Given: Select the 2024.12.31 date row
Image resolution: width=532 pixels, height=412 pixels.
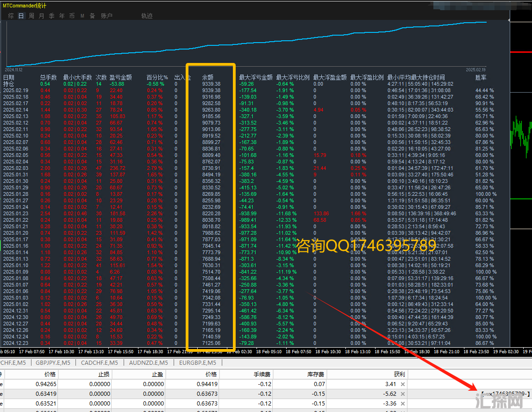Looking at the screenshot, I should [250, 311].
